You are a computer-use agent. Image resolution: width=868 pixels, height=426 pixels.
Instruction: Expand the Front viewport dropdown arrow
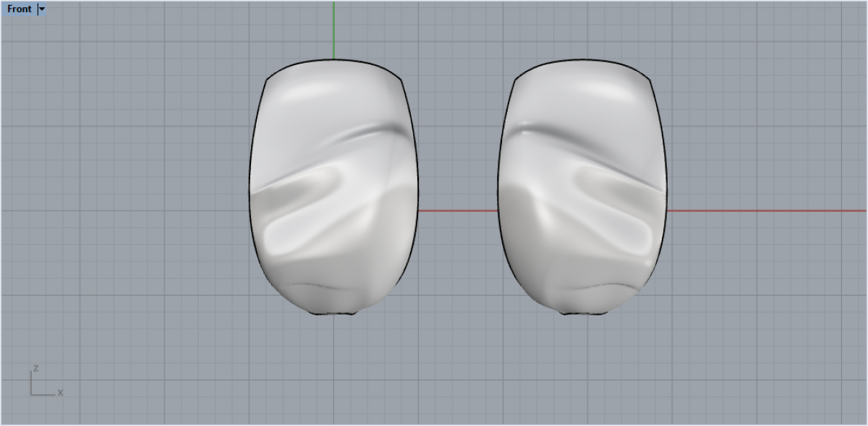coord(42,9)
